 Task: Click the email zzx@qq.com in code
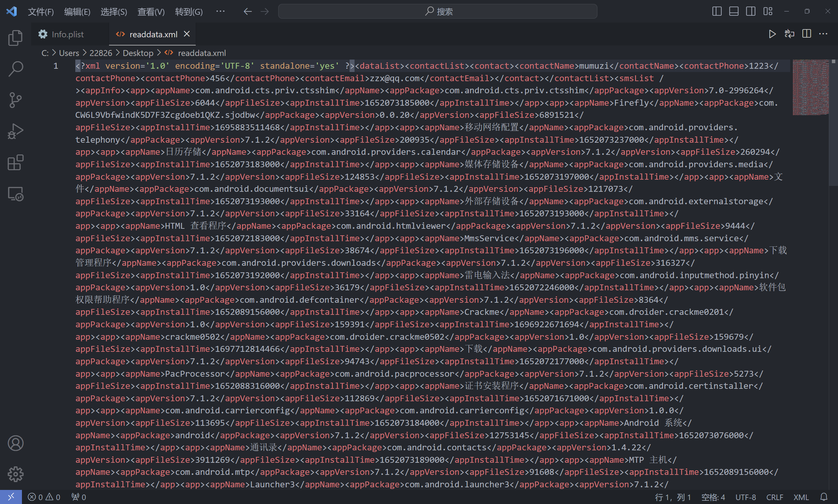click(x=395, y=79)
